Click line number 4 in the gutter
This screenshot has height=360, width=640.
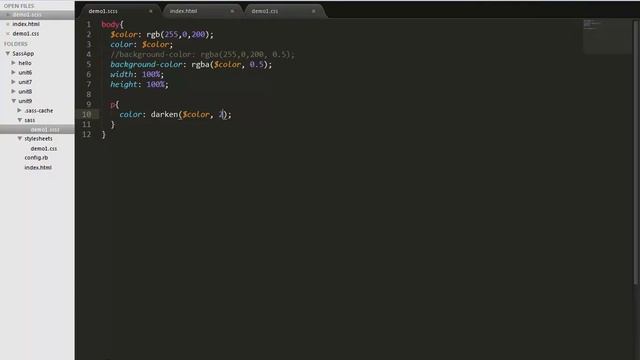point(89,54)
